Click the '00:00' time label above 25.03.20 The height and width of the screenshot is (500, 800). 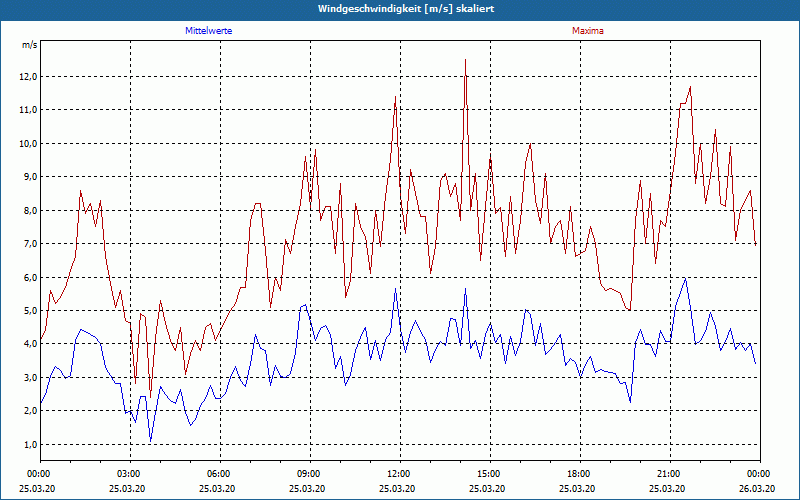coord(40,474)
